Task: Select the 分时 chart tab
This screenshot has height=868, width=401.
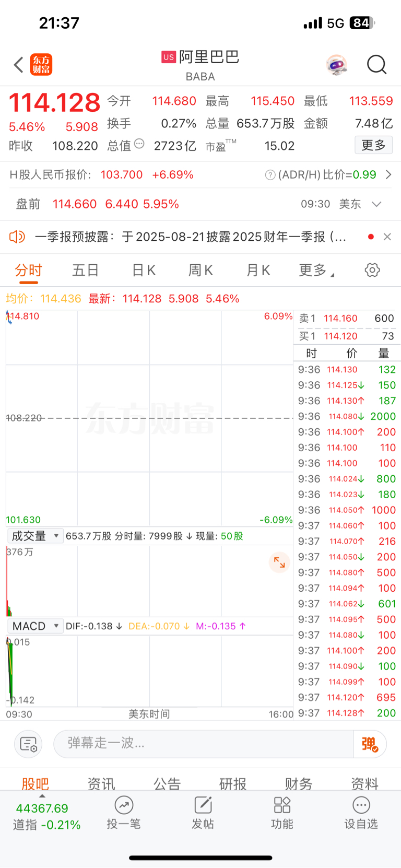Action: [28, 271]
